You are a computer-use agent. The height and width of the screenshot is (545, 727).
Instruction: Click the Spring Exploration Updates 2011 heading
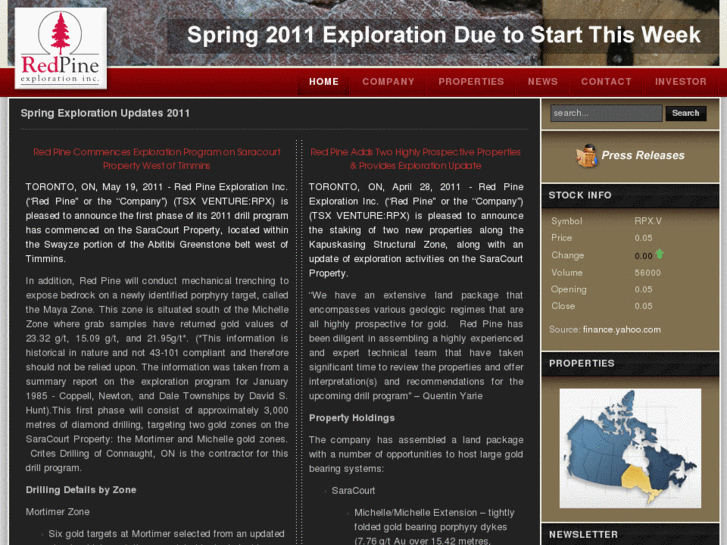pos(105,113)
